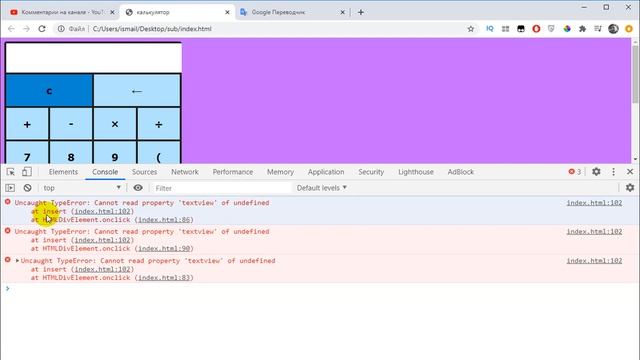640x360 pixels.
Task: Click the calculator divide button
Action: 159,124
